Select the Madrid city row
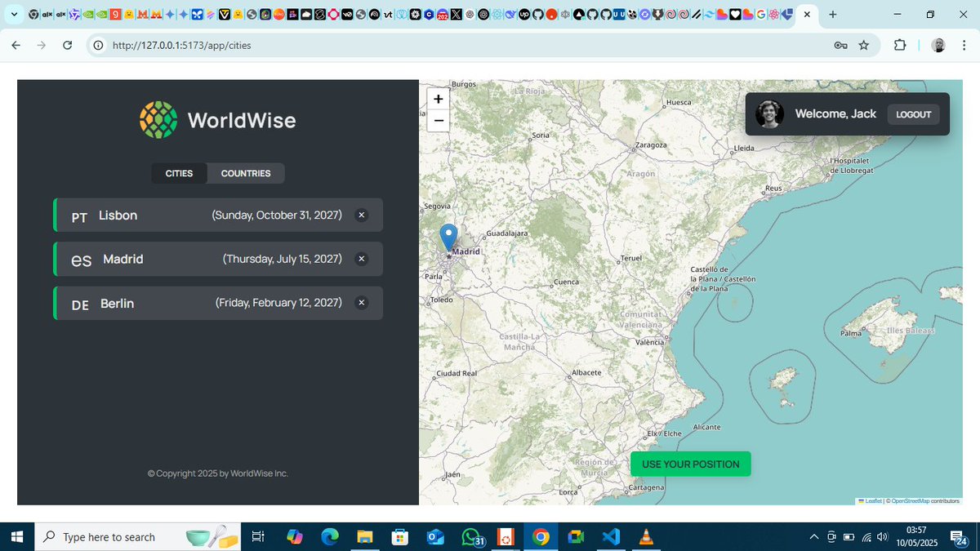The height and width of the screenshot is (551, 980). pos(218,259)
